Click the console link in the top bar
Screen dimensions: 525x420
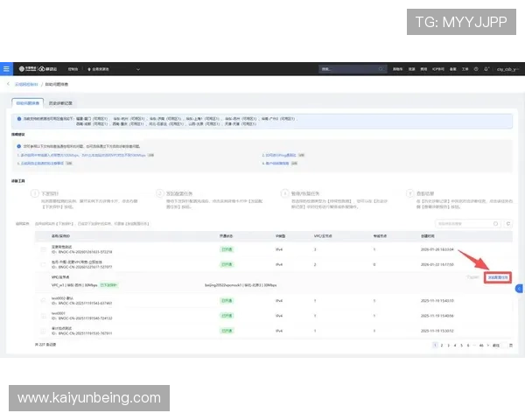tap(73, 68)
